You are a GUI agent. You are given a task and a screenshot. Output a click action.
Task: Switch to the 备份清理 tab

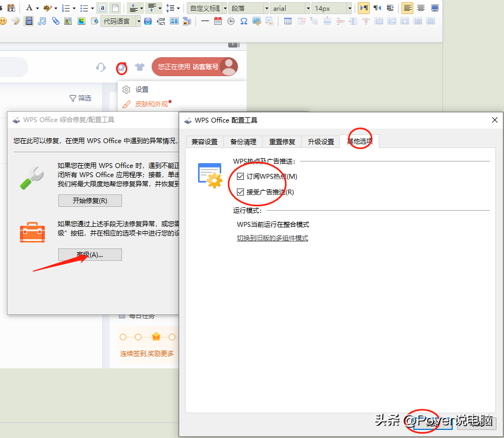coord(243,142)
